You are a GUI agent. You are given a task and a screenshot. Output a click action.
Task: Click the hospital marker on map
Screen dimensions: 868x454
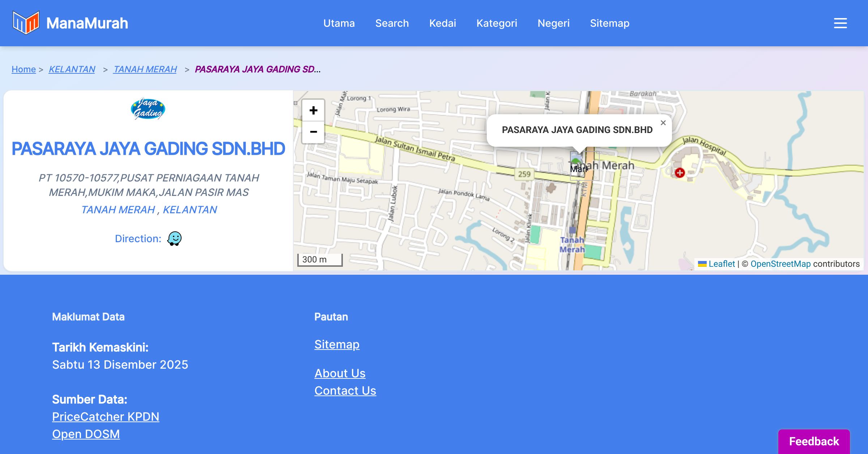680,173
